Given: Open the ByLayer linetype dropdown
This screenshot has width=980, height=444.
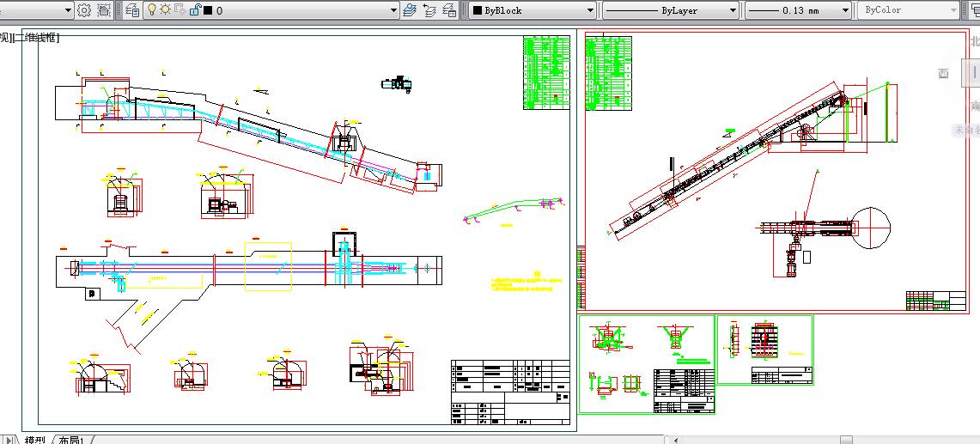Looking at the screenshot, I should (733, 10).
